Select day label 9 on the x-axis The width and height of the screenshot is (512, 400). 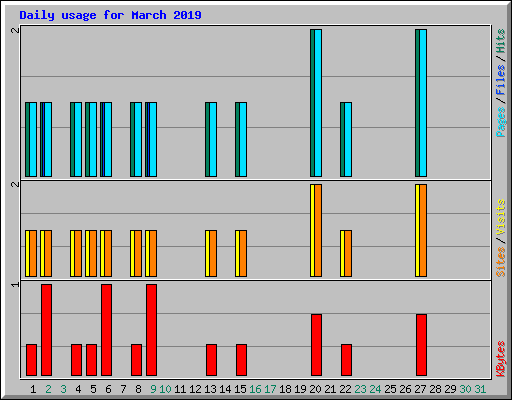(x=153, y=389)
